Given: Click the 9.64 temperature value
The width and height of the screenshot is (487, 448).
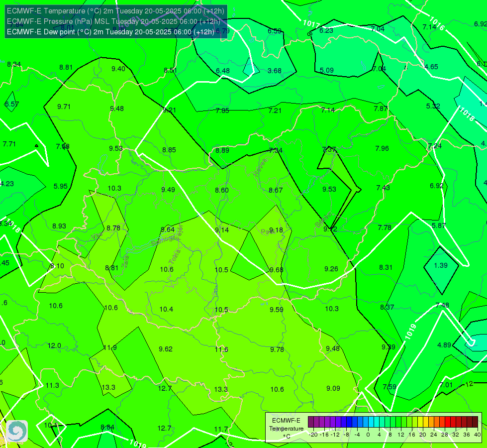Looking at the screenshot, I should pyautogui.click(x=168, y=229).
